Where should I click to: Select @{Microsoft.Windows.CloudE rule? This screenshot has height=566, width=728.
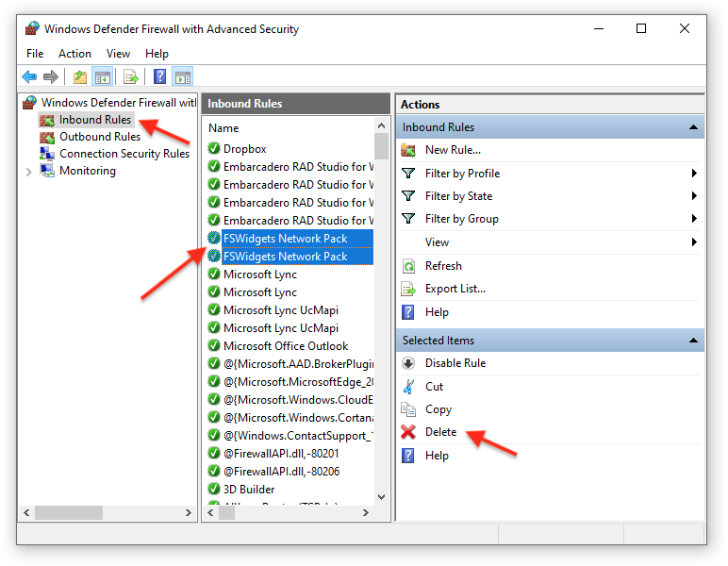click(x=299, y=400)
